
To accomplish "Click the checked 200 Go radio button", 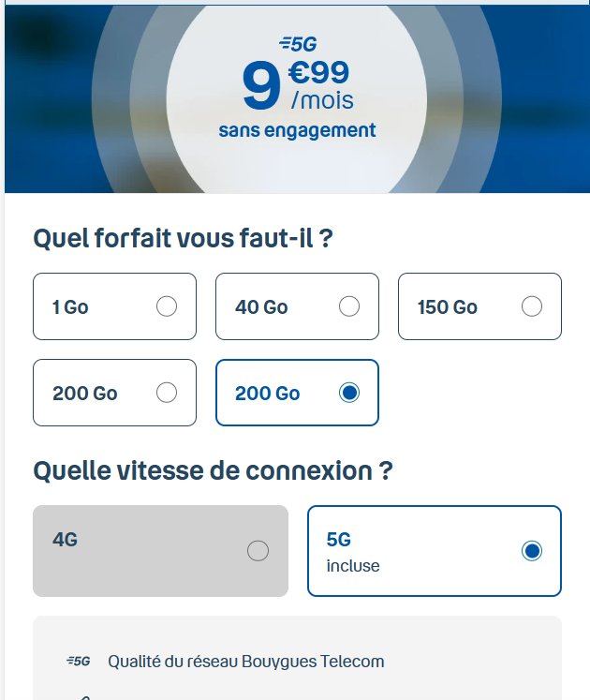I will (x=349, y=393).
